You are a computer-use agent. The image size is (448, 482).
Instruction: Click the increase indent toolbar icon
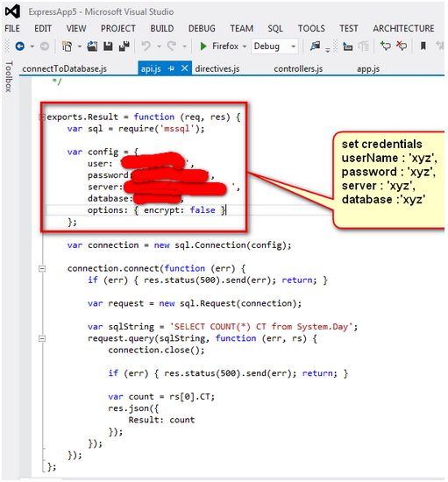(364, 46)
